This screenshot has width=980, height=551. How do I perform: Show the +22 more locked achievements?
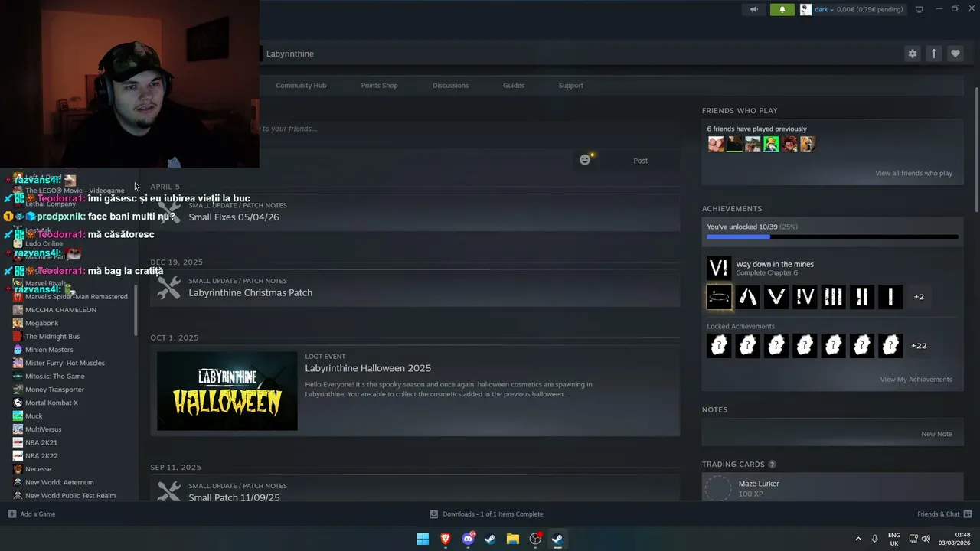[x=919, y=346]
